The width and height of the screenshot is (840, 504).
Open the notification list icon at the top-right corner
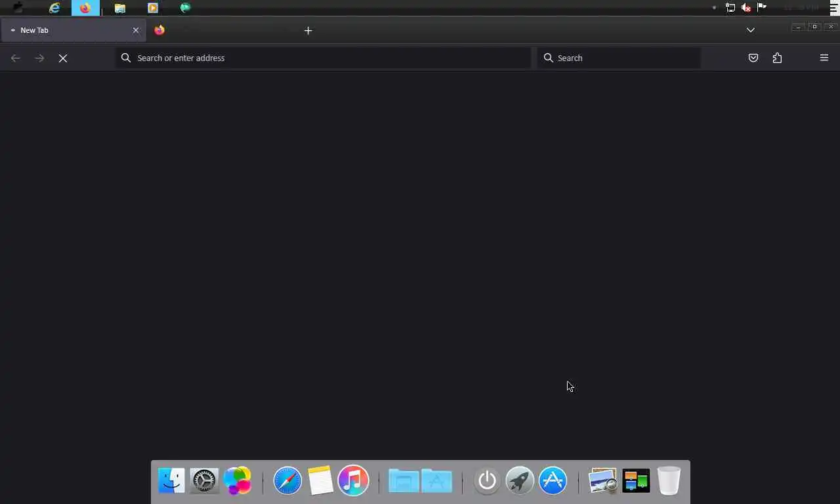[x=833, y=8]
